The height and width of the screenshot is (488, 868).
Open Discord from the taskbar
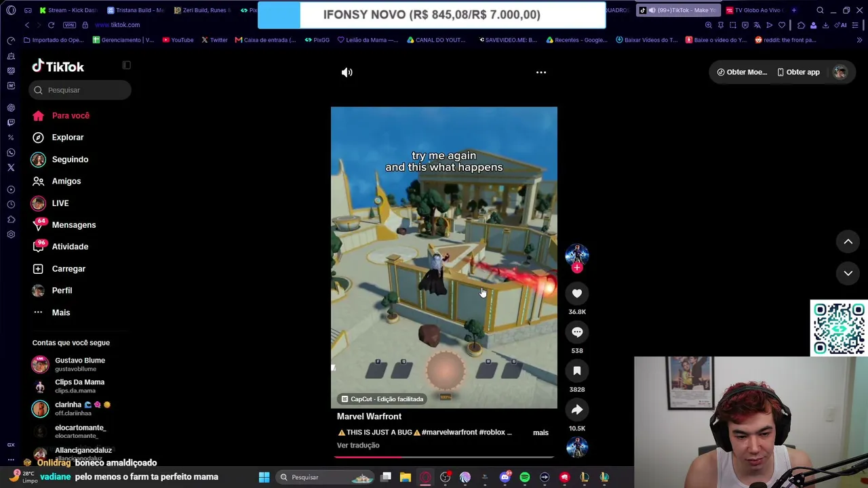point(505,477)
